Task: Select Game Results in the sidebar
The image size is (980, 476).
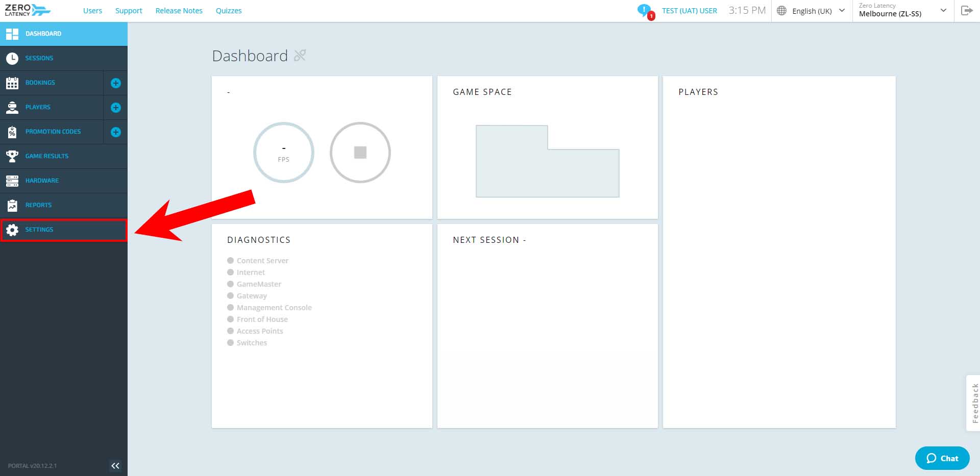Action: [x=47, y=156]
